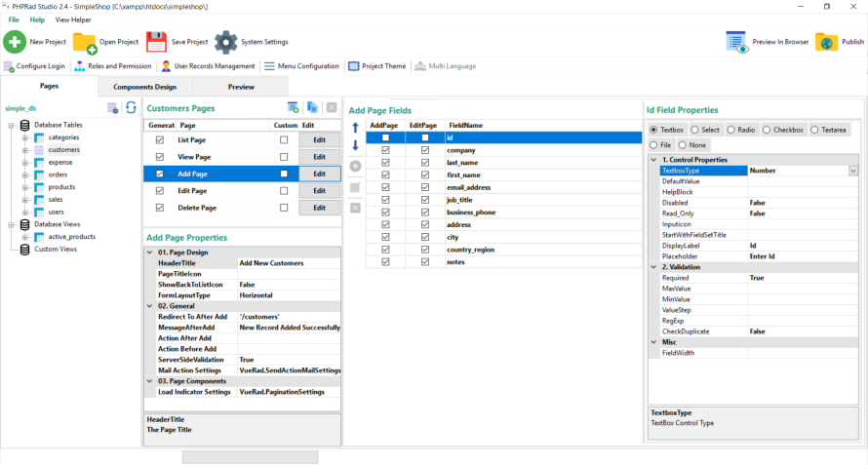Move field up with blue up arrow
The image size is (868, 465).
355,127
